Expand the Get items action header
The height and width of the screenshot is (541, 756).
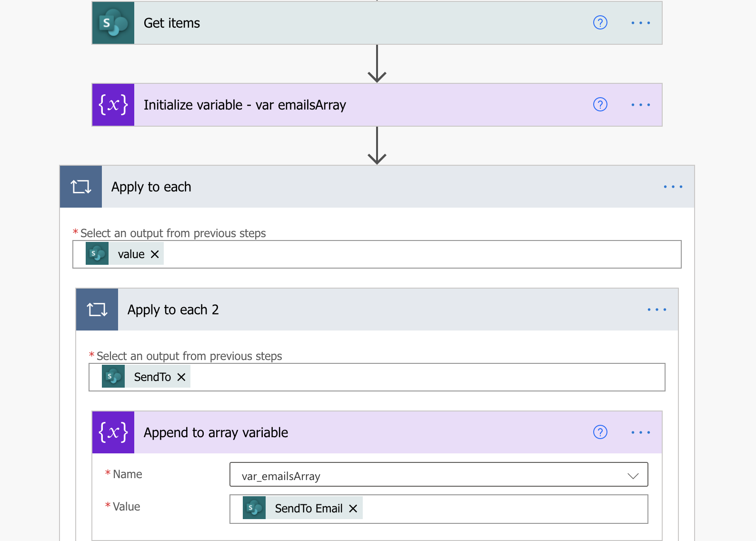pos(377,23)
